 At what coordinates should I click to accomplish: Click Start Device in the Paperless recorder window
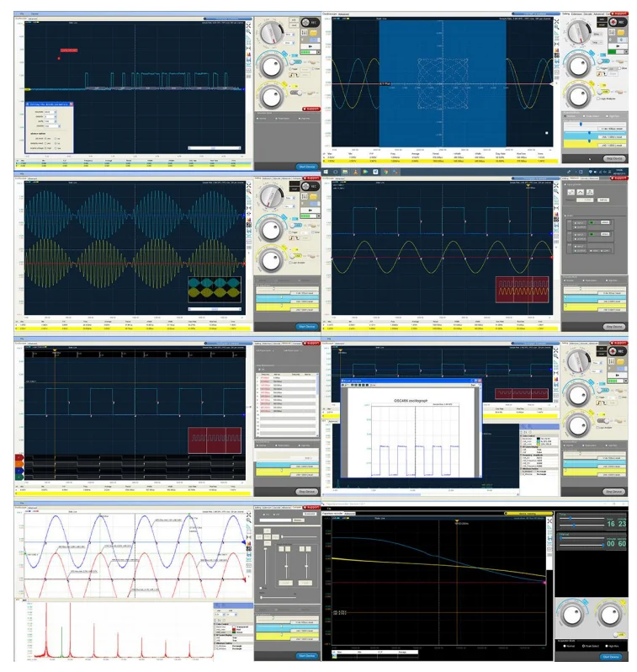pyautogui.click(x=611, y=657)
